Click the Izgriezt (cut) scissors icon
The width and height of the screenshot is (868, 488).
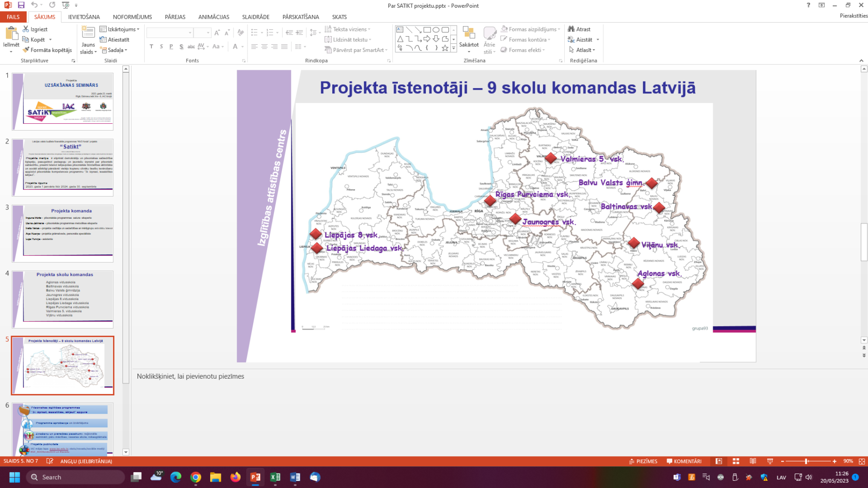coord(26,29)
